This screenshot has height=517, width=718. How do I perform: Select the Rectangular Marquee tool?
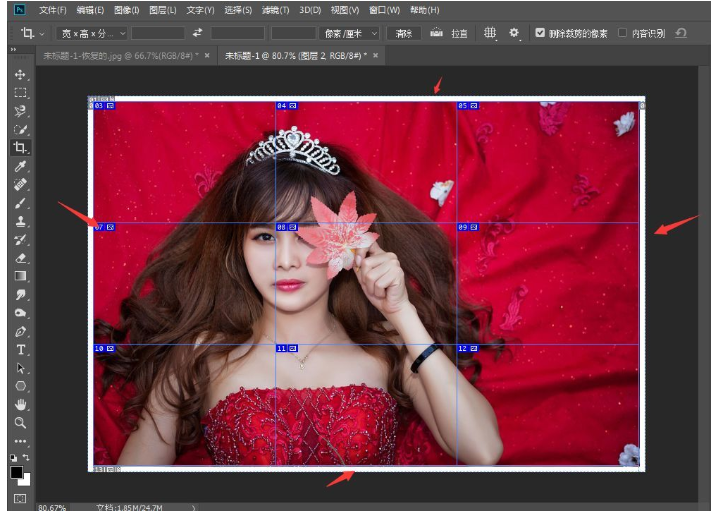tap(20, 93)
